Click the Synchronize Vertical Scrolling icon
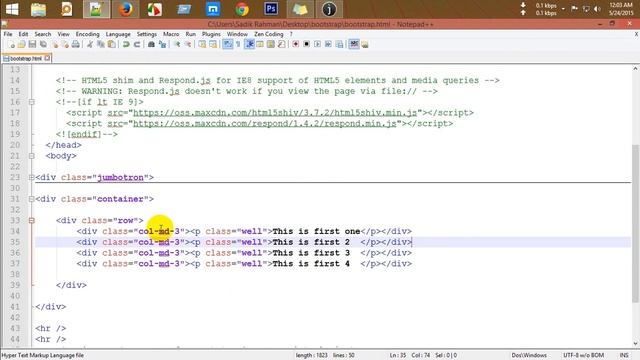The image size is (640, 360). click(202, 44)
